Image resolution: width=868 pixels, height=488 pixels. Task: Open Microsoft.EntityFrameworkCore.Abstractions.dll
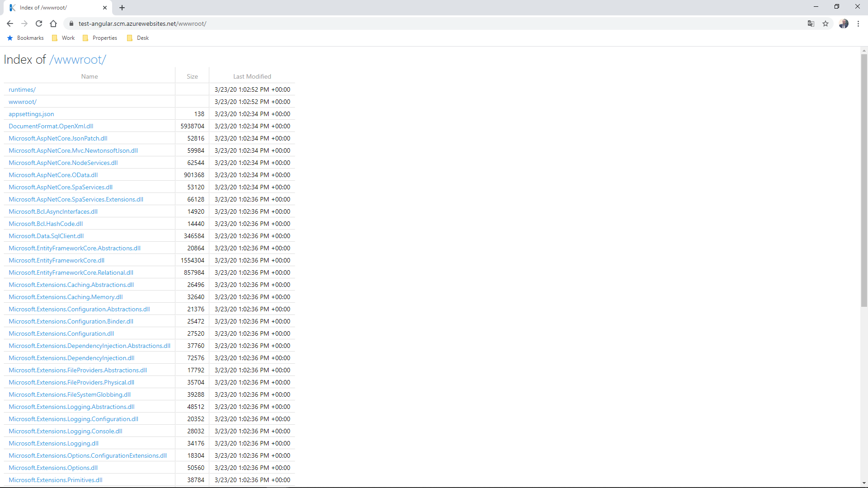(x=75, y=248)
